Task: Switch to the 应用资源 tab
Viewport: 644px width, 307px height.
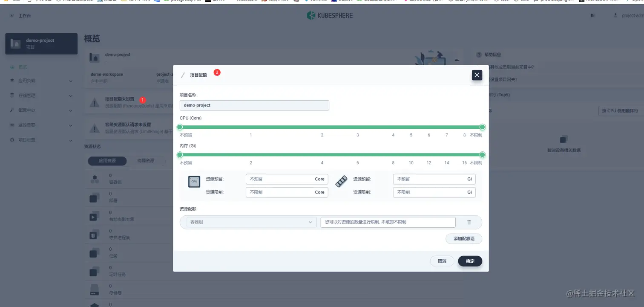Action: tap(107, 161)
